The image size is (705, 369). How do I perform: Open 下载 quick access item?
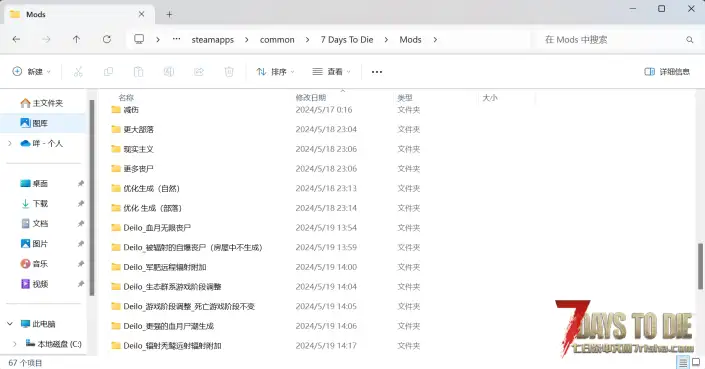(x=35, y=204)
